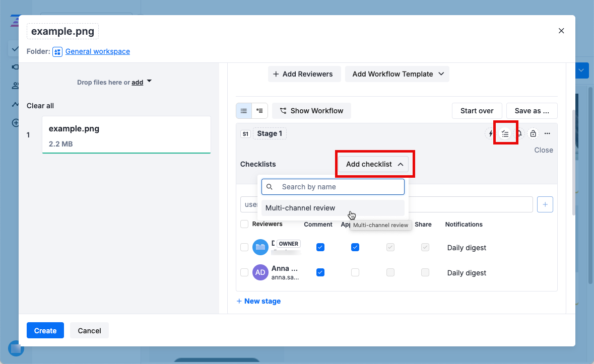
Task: Click the Stage 1 name field
Action: [270, 133]
